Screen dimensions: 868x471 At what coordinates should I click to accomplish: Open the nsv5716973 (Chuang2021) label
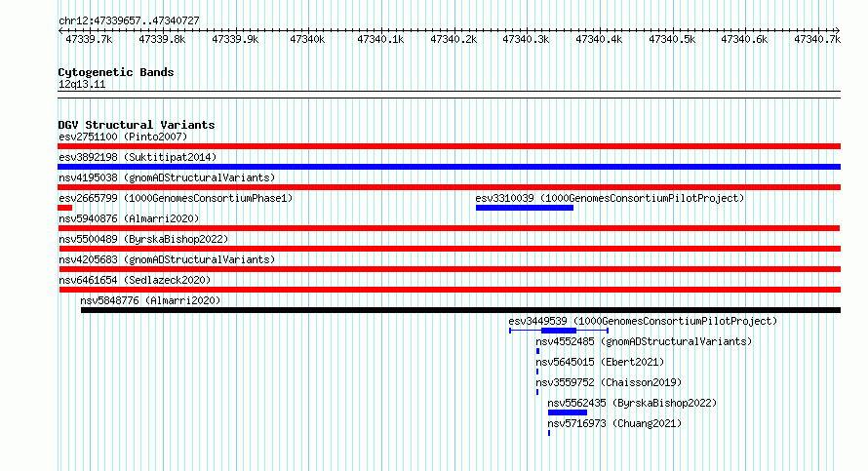pyautogui.click(x=614, y=423)
